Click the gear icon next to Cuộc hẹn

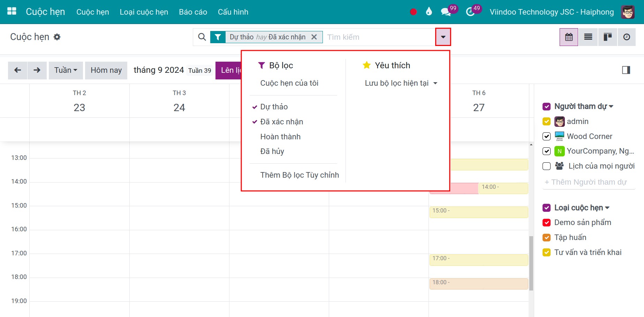pyautogui.click(x=57, y=37)
